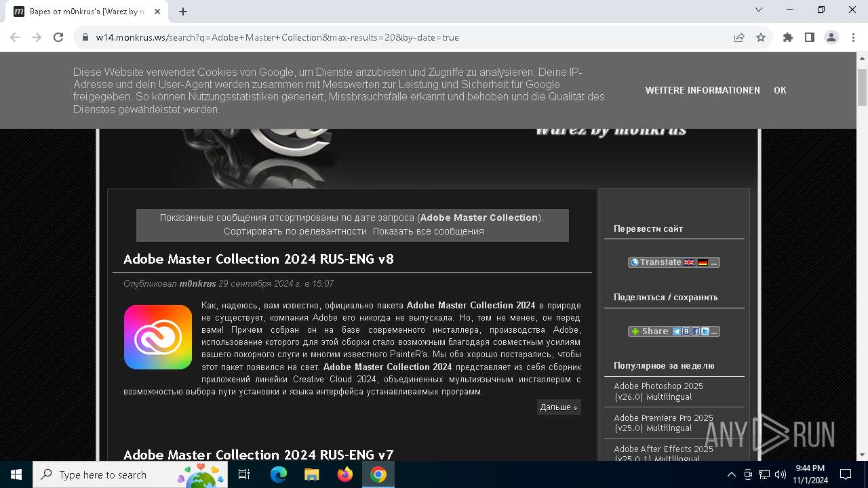Click the Translate globe icon
The image size is (868, 488).
[x=634, y=262]
